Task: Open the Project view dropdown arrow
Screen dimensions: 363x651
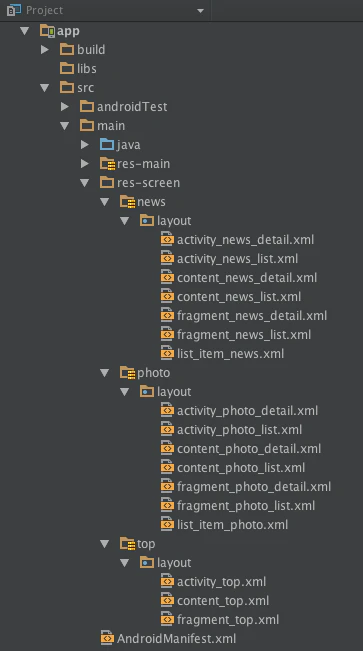Action: pyautogui.click(x=201, y=11)
